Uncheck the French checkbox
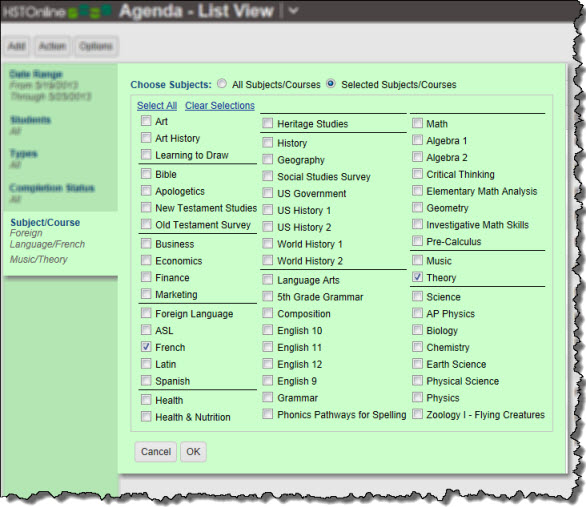Screen dimensions: 586x507 click(146, 346)
